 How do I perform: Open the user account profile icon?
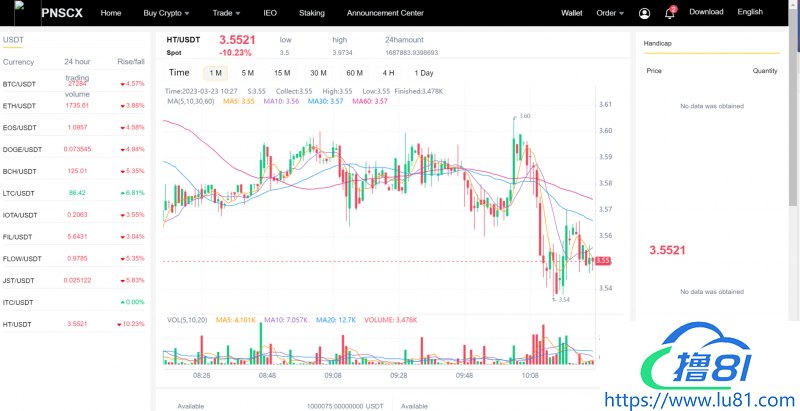tap(643, 13)
